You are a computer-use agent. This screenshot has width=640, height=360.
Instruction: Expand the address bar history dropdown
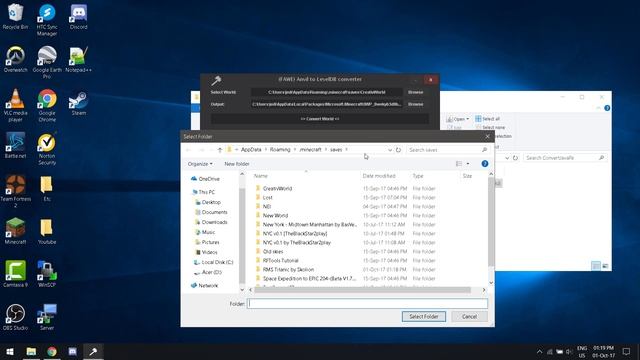pyautogui.click(x=389, y=150)
